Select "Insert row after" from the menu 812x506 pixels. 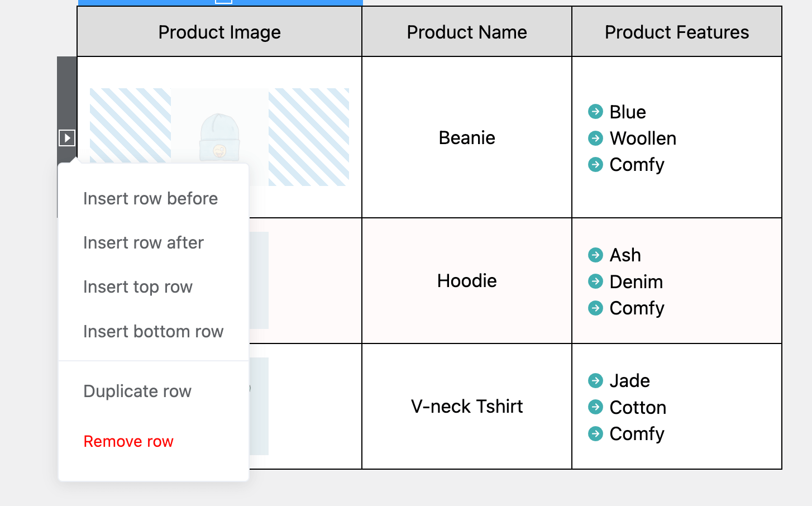click(x=143, y=242)
